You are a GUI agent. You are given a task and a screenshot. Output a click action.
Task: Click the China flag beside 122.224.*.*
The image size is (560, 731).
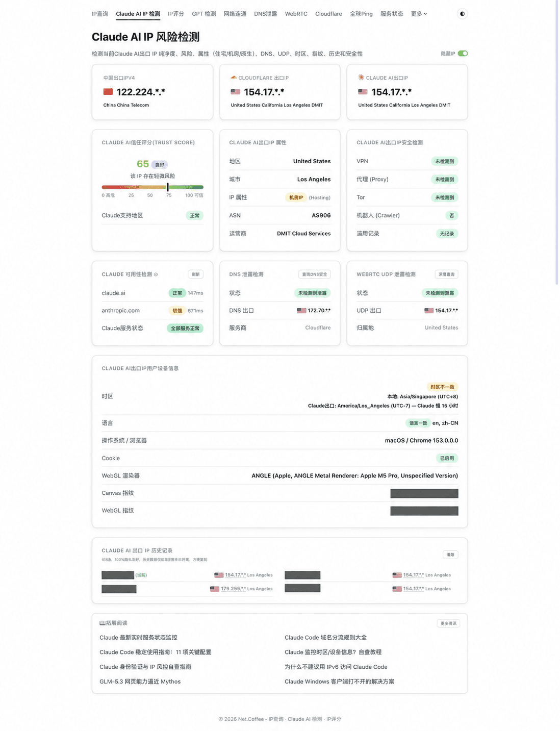[x=108, y=92]
